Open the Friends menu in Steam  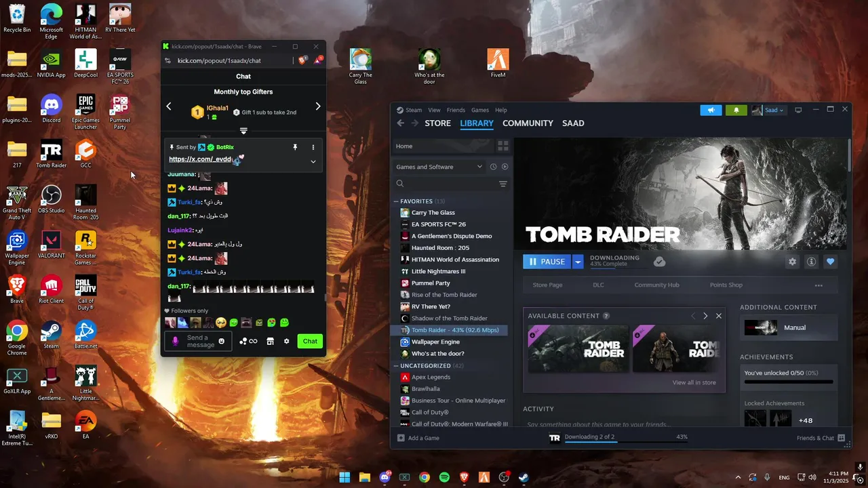[456, 110]
